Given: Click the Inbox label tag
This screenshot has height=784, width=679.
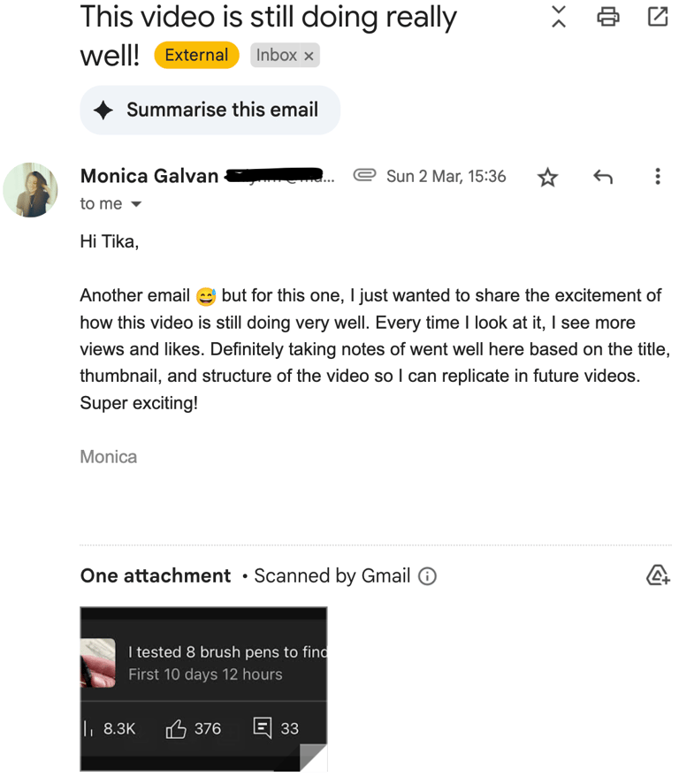Looking at the screenshot, I should coord(276,55).
